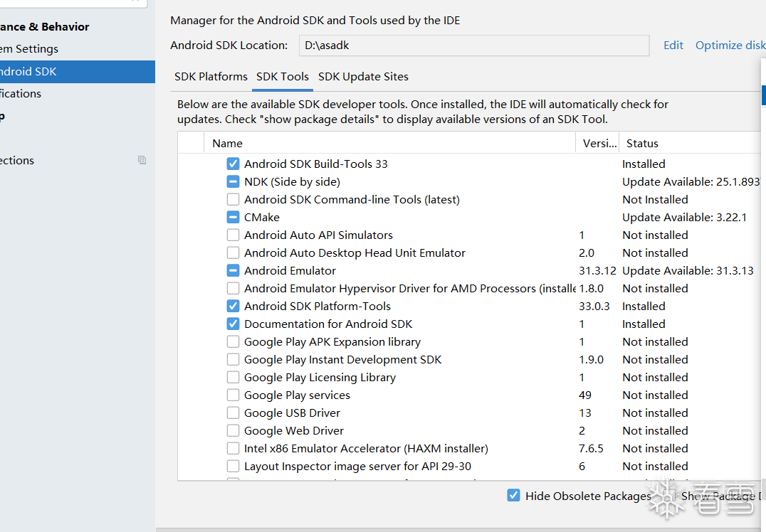Click the Android SDK Location field
Viewport: 766px width, 532px height.
tap(474, 46)
